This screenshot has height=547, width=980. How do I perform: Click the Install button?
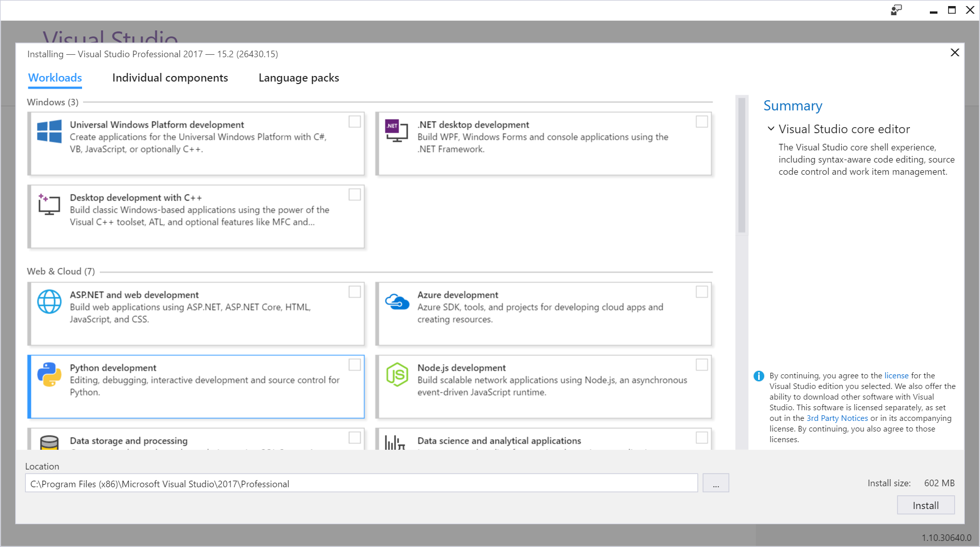[x=926, y=505]
